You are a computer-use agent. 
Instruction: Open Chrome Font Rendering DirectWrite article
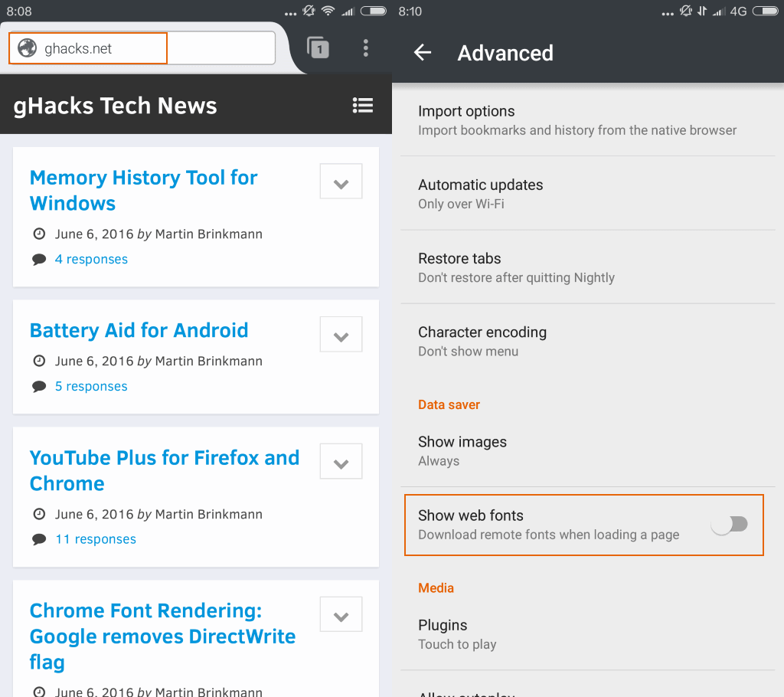(x=162, y=636)
